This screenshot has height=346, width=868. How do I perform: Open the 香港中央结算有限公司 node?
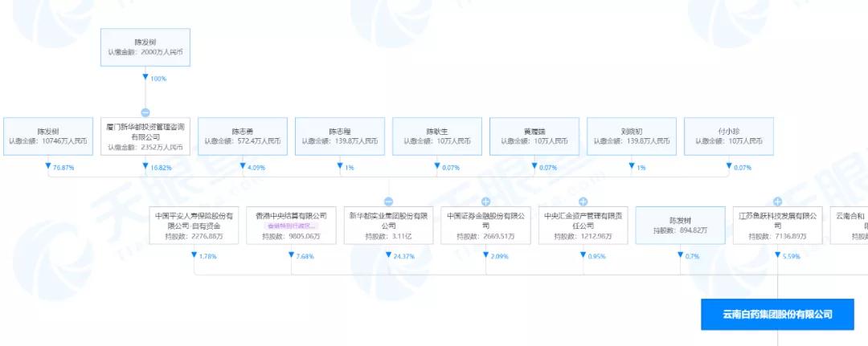pos(291,225)
